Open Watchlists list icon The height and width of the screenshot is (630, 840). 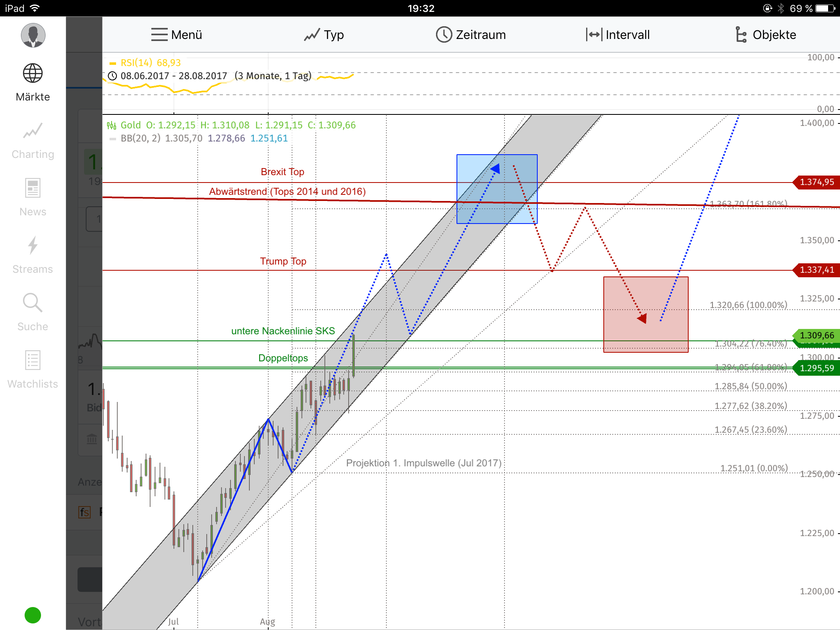click(33, 361)
